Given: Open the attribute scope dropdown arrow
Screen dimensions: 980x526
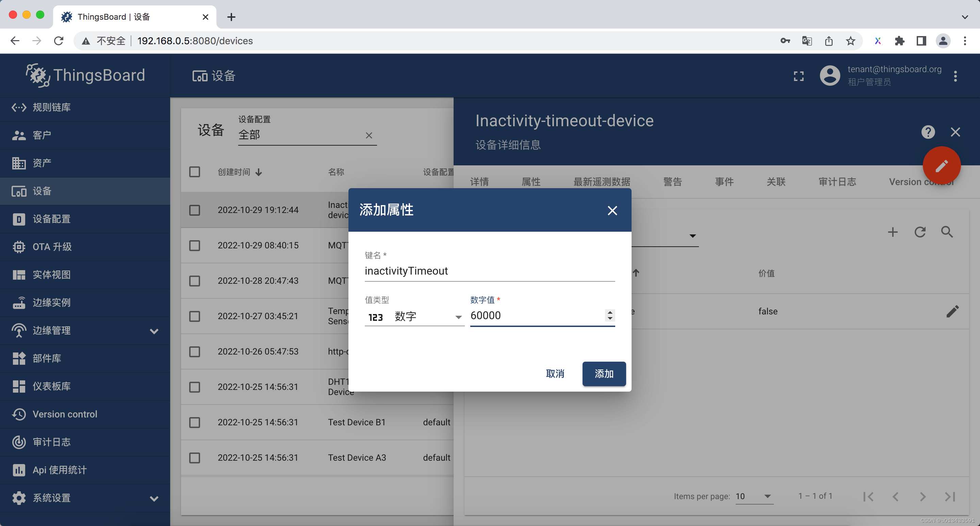Looking at the screenshot, I should [x=692, y=236].
